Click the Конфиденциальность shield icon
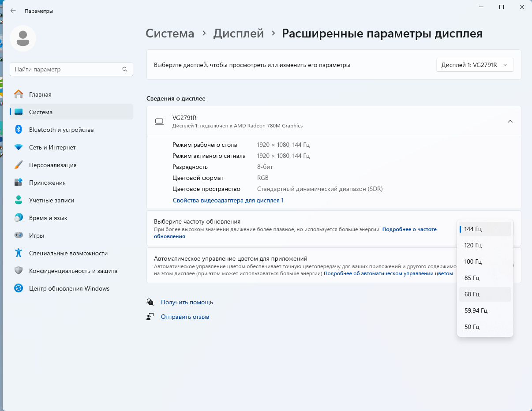The width and height of the screenshot is (532, 411). (19, 271)
